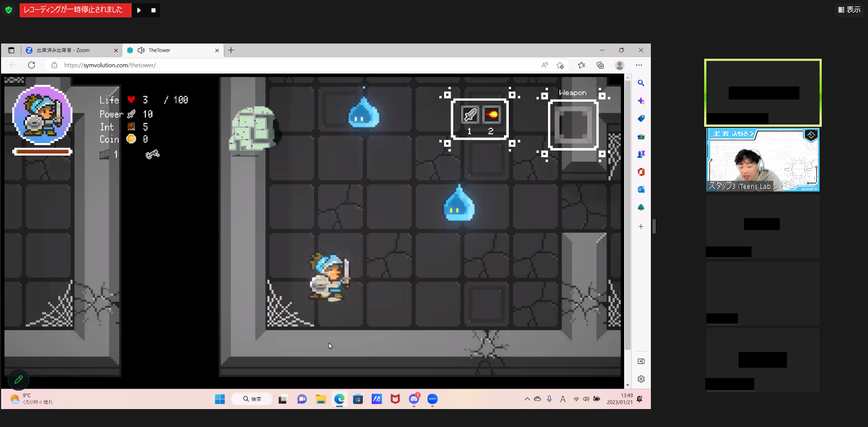This screenshot has height=427, width=868.
Task: Click the player health bar under portrait
Action: pyautogui.click(x=42, y=152)
